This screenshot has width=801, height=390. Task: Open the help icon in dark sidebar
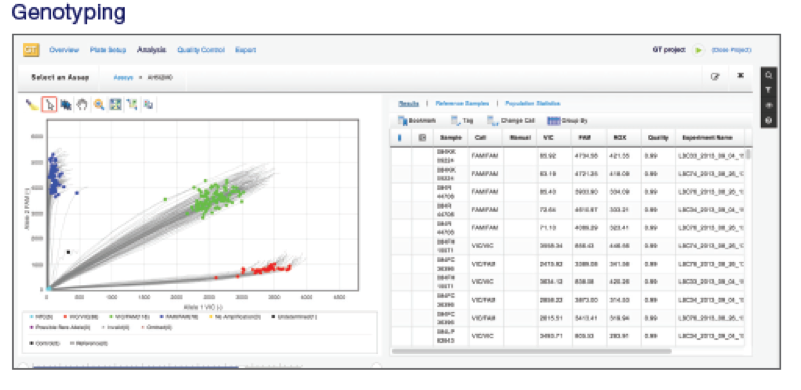pos(769,121)
